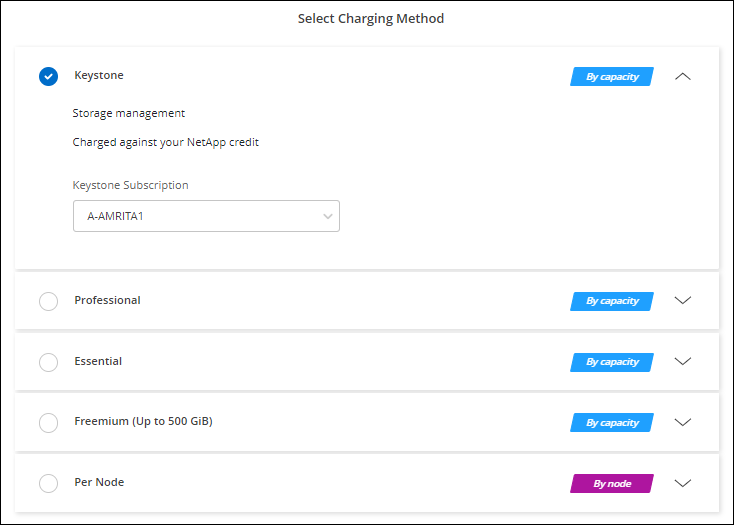This screenshot has height=525, width=734.
Task: Open the Keystone Subscription dropdown
Action: [206, 216]
